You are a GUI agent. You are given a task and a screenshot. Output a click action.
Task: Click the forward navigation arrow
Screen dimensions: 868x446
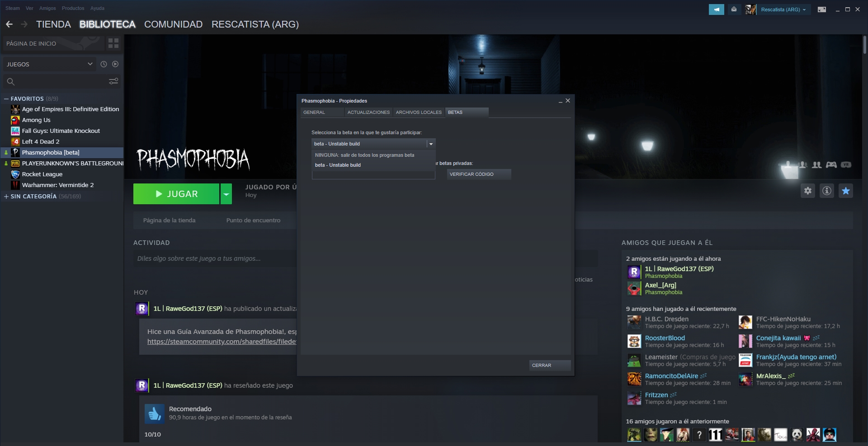pos(24,24)
